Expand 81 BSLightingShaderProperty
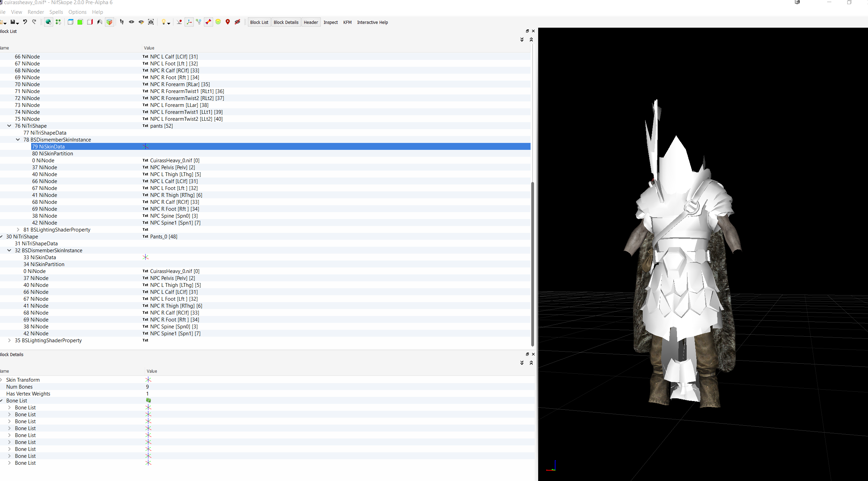Image resolution: width=868 pixels, height=481 pixels. tap(18, 230)
